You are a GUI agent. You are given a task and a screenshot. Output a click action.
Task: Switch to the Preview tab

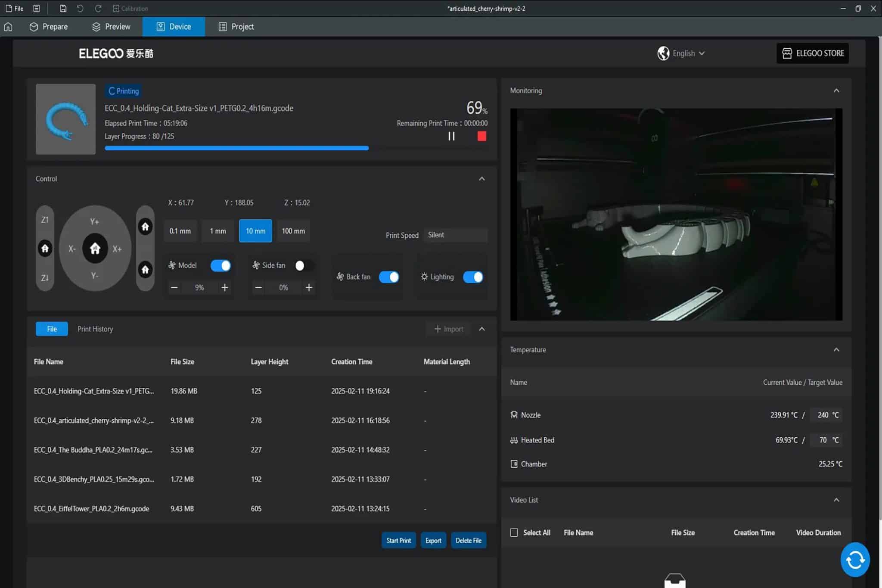point(112,26)
